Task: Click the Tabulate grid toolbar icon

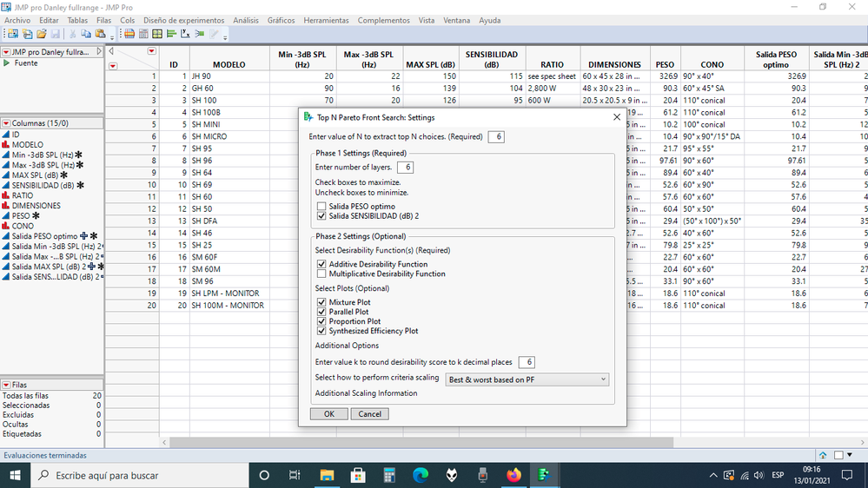Action: pyautogui.click(x=157, y=34)
